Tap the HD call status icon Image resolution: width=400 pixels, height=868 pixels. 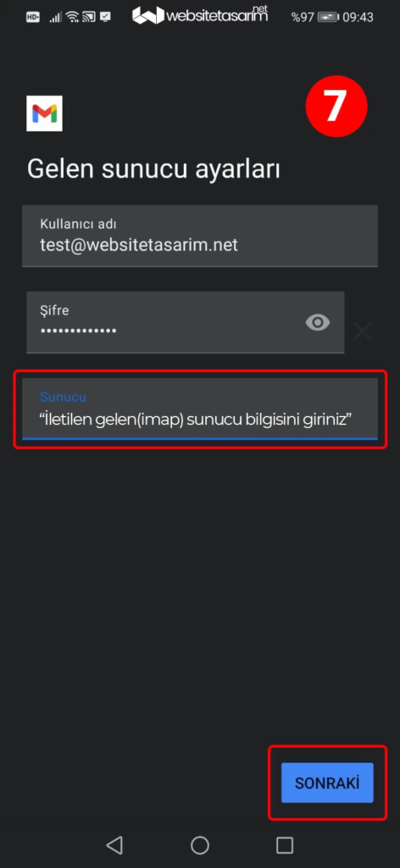(33, 17)
